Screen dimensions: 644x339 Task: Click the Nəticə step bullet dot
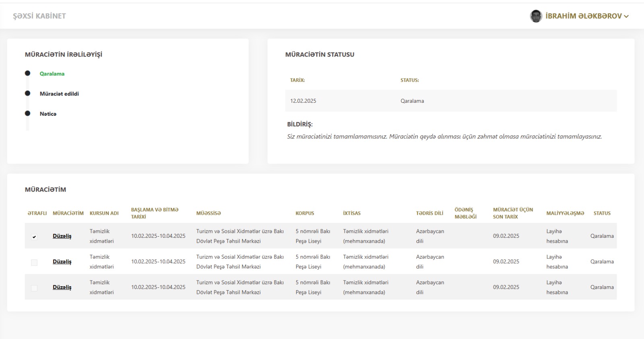coord(27,114)
